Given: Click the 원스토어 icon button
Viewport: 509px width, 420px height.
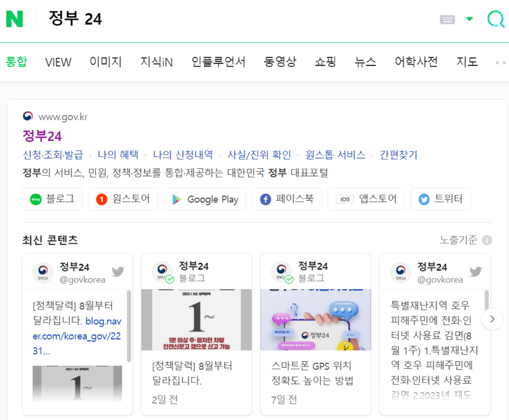Looking at the screenshot, I should click(101, 199).
